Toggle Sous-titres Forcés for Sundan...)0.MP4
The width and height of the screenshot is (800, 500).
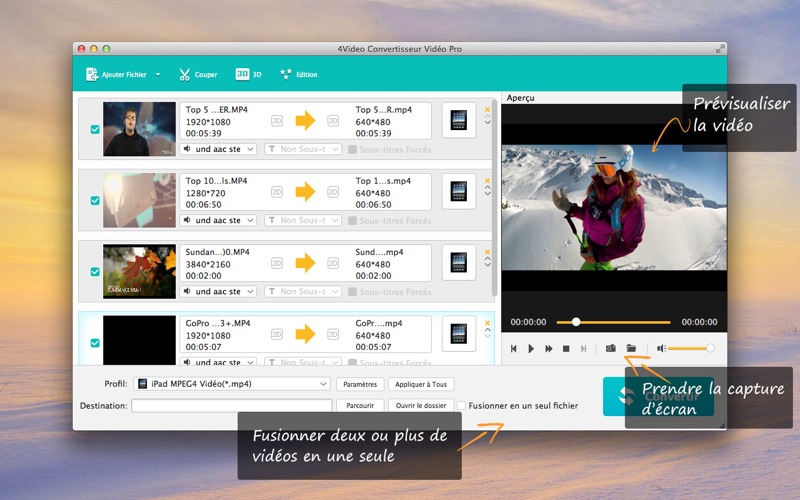[352, 292]
